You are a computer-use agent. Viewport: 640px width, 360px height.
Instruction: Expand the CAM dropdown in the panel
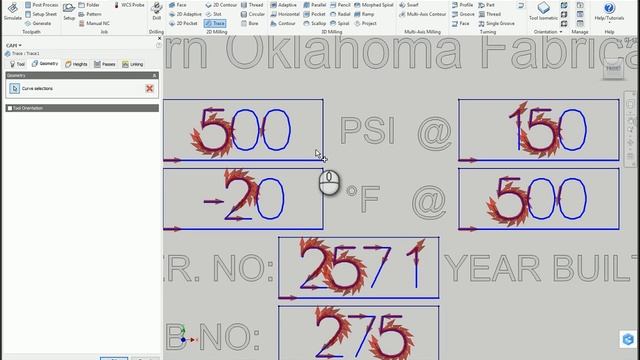point(14,45)
